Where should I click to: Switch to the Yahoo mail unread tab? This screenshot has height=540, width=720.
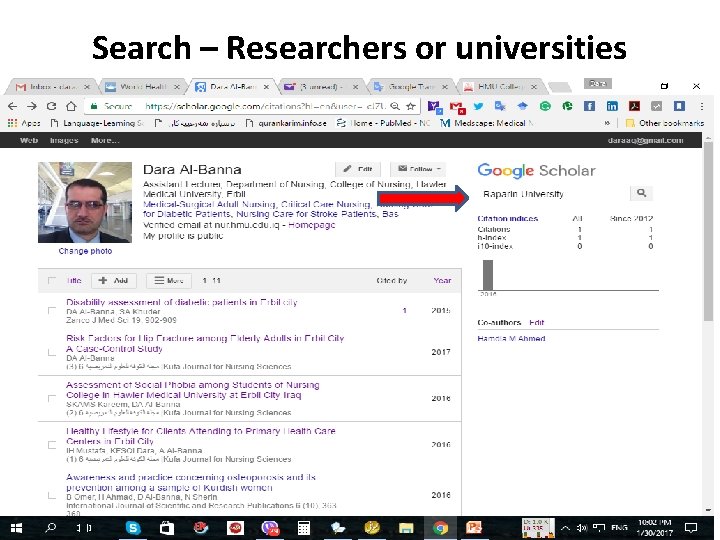pyautogui.click(x=321, y=86)
